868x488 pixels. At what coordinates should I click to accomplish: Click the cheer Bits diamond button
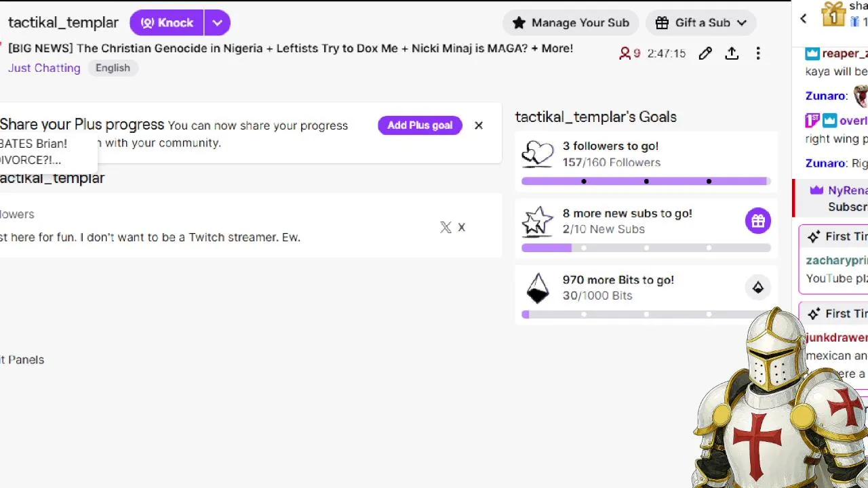click(758, 287)
